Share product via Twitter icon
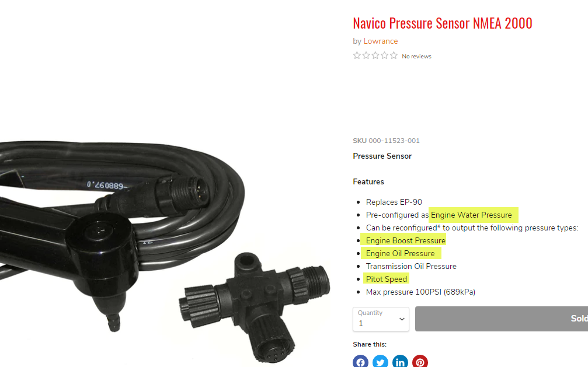This screenshot has height=367, width=588. tap(380, 361)
